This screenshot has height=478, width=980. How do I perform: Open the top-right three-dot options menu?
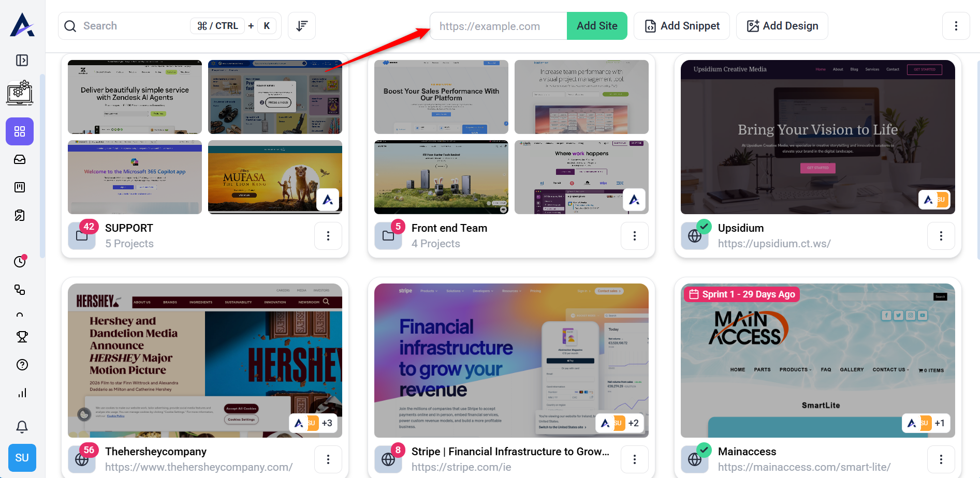click(956, 26)
